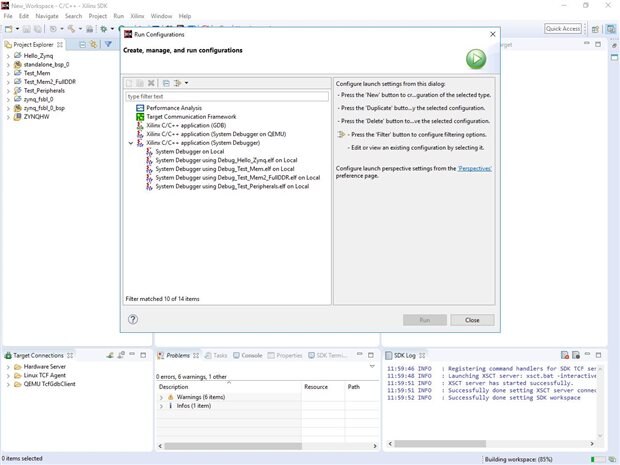Collapse all configurations in the dialog toolbar
This screenshot has height=465, width=620.
tap(166, 83)
